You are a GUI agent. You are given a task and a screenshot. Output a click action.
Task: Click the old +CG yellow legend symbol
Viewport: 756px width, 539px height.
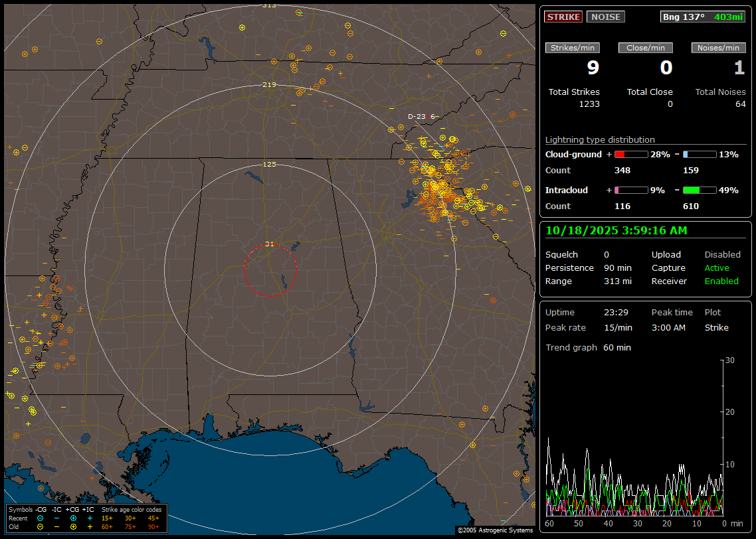[73, 526]
